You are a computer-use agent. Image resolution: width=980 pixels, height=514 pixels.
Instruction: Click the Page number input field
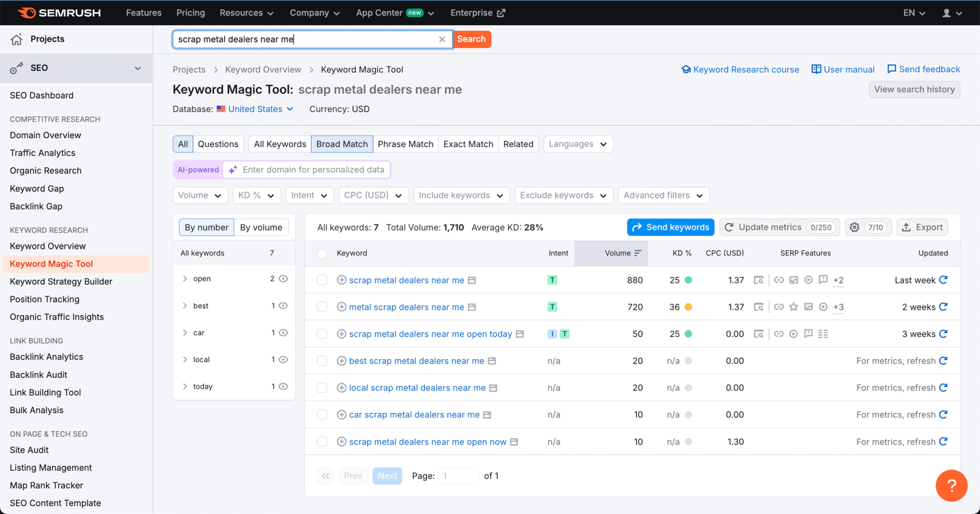[x=458, y=476]
